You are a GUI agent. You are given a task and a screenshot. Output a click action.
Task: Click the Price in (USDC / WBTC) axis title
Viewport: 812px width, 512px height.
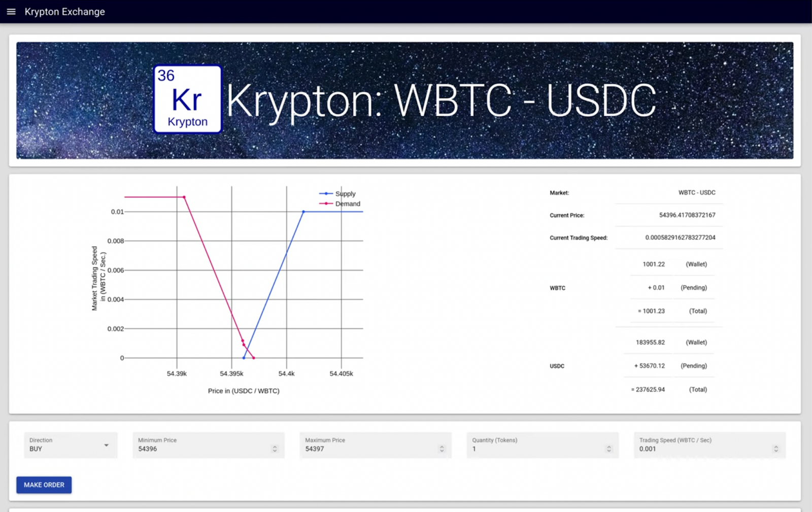(244, 391)
